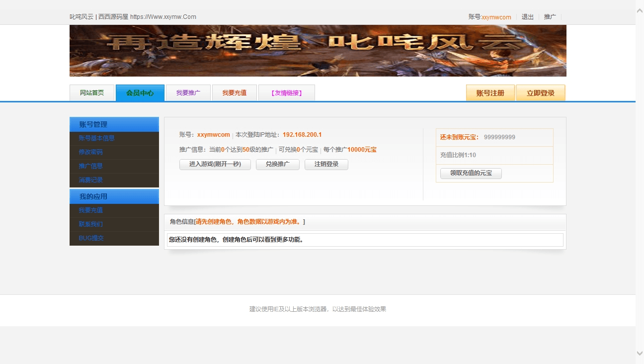The image size is (644, 364).
Task: Click the 999999999 元宝 value
Action: coord(499,137)
